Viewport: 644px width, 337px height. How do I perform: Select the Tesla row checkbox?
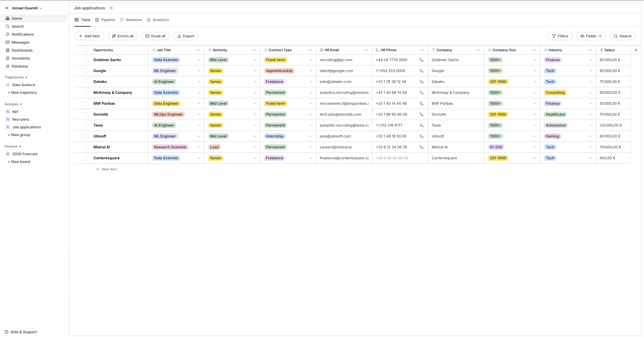(86, 125)
